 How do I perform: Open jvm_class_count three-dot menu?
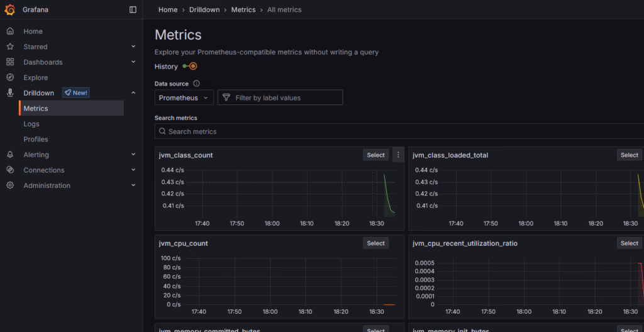398,155
